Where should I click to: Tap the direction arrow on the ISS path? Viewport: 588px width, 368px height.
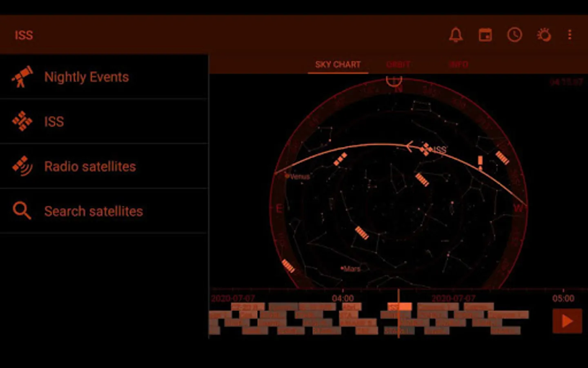(x=409, y=146)
